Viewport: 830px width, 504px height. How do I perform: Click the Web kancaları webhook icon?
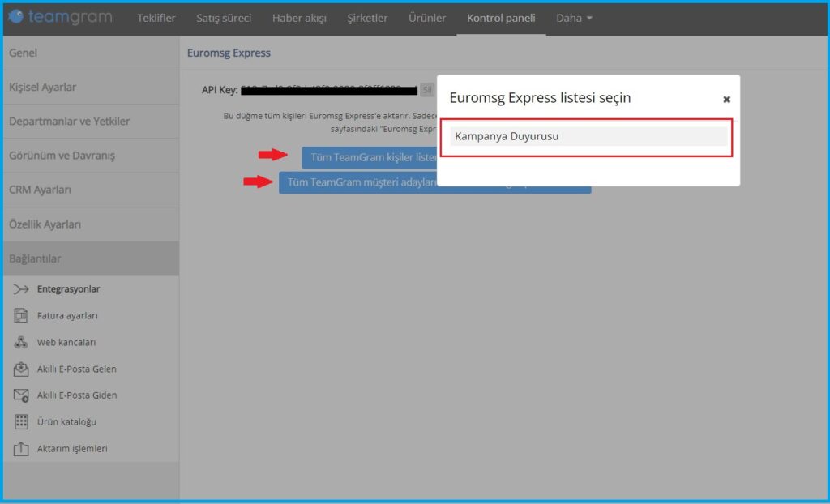pos(21,342)
